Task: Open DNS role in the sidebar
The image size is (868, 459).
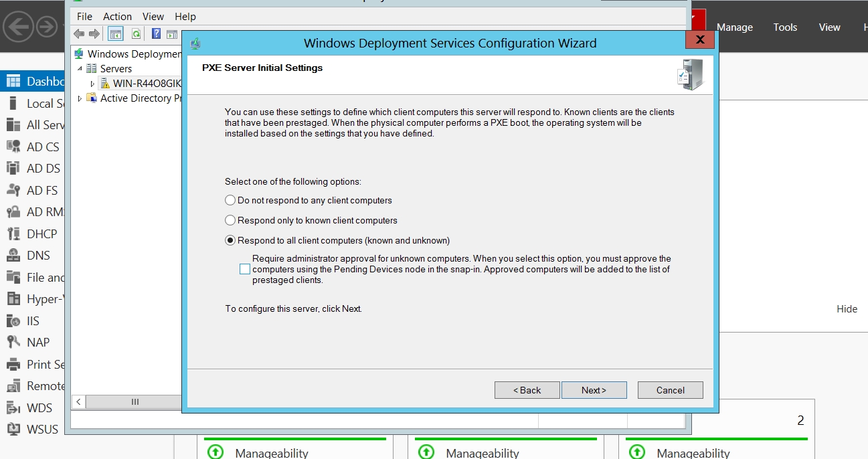Action: pyautogui.click(x=38, y=256)
